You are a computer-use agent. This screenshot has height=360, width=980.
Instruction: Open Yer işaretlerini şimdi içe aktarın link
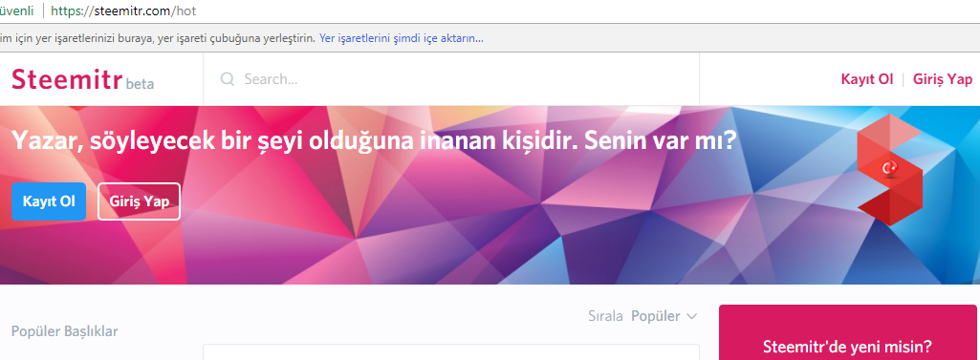coord(402,39)
